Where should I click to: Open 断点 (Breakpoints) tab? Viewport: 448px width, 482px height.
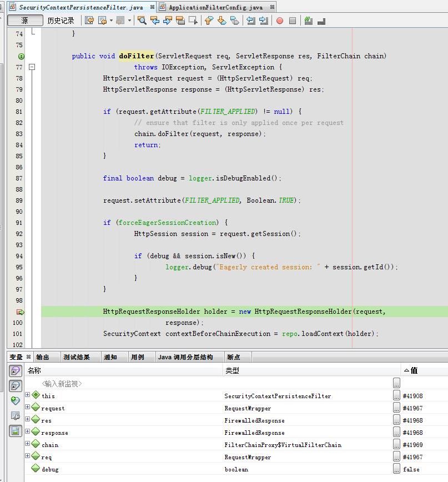pyautogui.click(x=234, y=357)
